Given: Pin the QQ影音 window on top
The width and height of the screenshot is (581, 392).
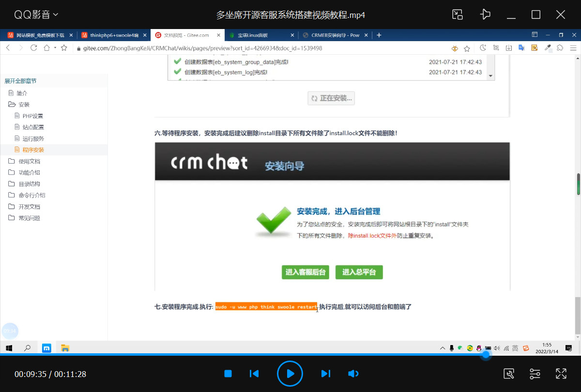Looking at the screenshot, I should [x=485, y=15].
